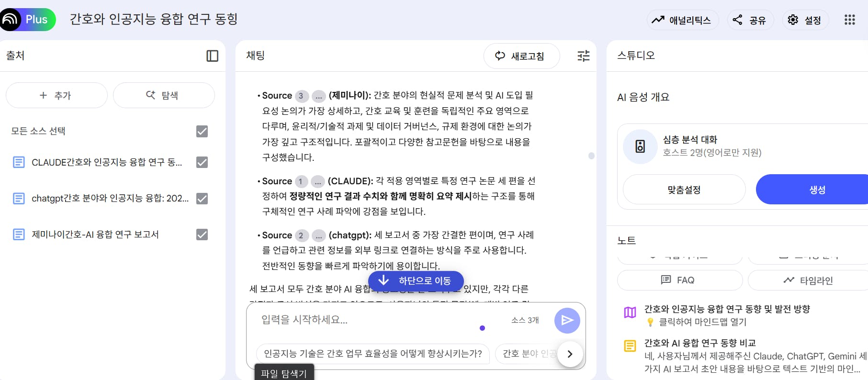Click the 생성 generate audio button
This screenshot has height=380, width=868.
click(x=812, y=190)
